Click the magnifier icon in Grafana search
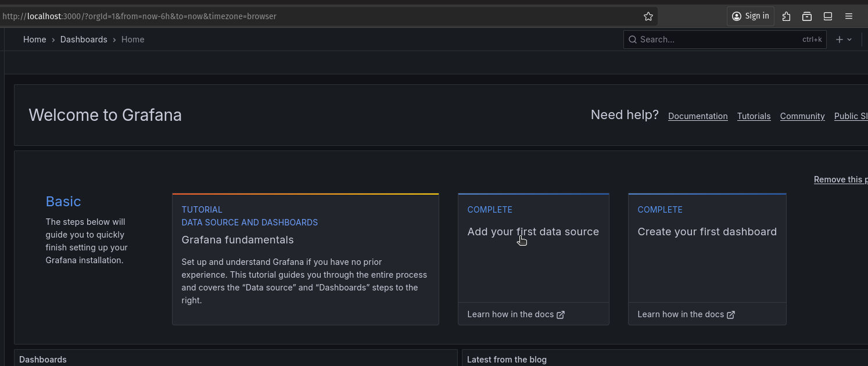The height and width of the screenshot is (366, 868). click(x=633, y=40)
